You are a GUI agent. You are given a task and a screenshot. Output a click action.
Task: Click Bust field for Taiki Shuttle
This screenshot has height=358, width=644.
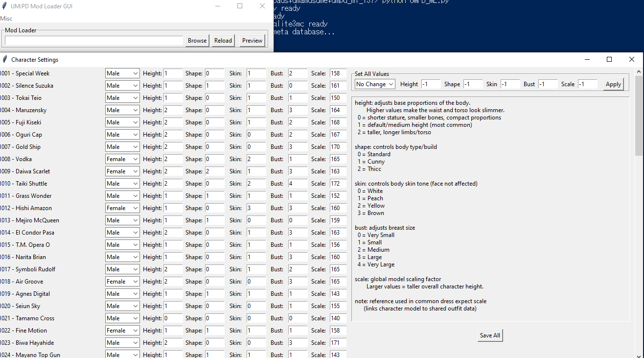[298, 184]
